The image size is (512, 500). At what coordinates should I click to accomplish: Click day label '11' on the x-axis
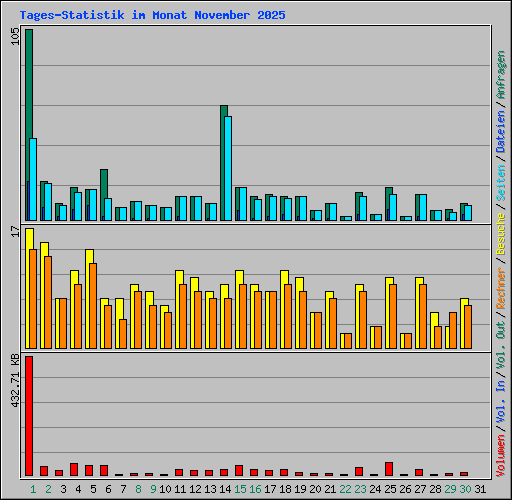click(180, 489)
